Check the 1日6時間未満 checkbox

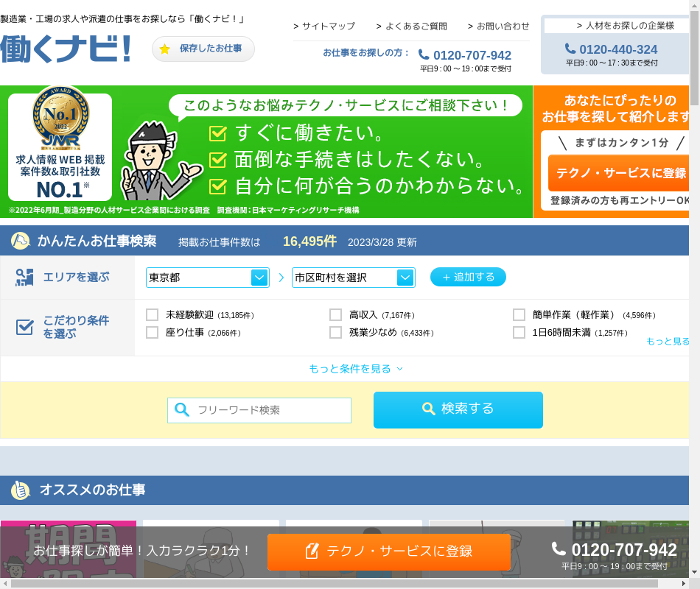(519, 333)
